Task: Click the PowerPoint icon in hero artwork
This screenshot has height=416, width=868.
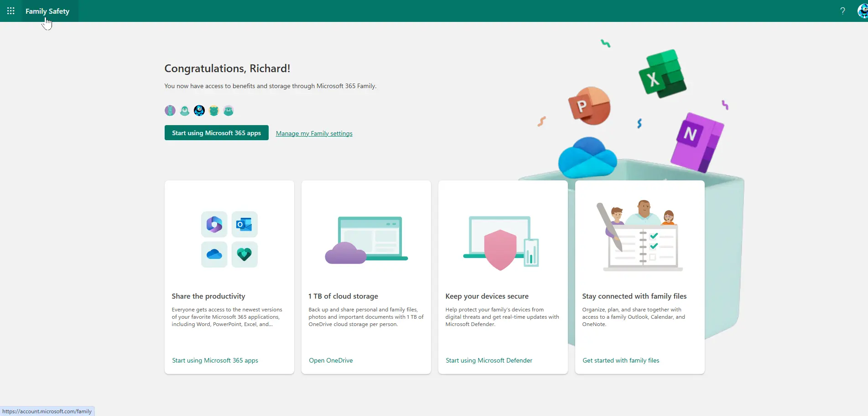Action: coord(589,105)
